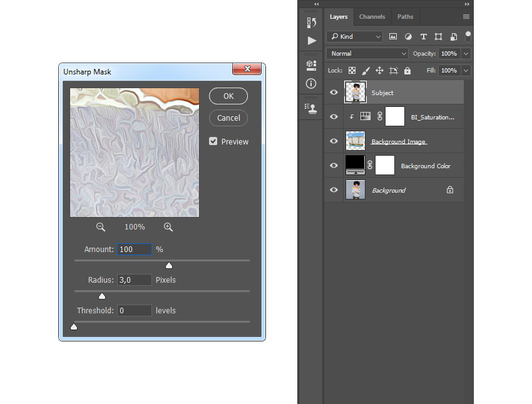This screenshot has width=532, height=404.
Task: Hide the Background Image layer
Action: click(334, 141)
